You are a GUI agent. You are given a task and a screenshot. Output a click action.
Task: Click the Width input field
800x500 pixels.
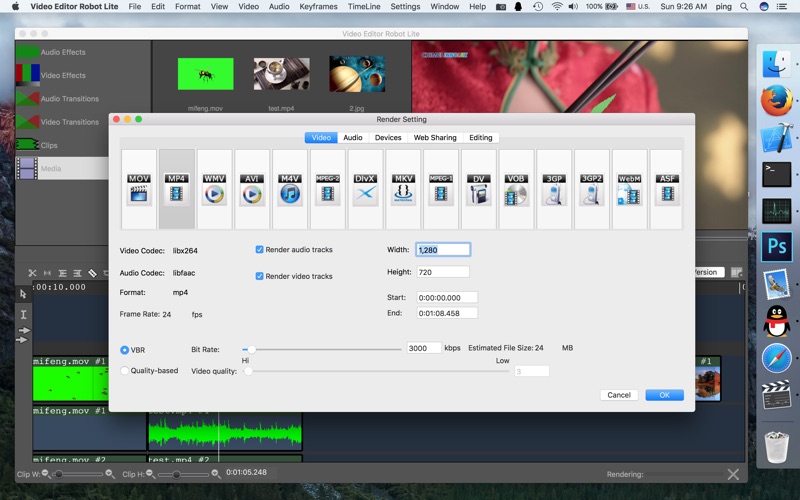tap(443, 249)
